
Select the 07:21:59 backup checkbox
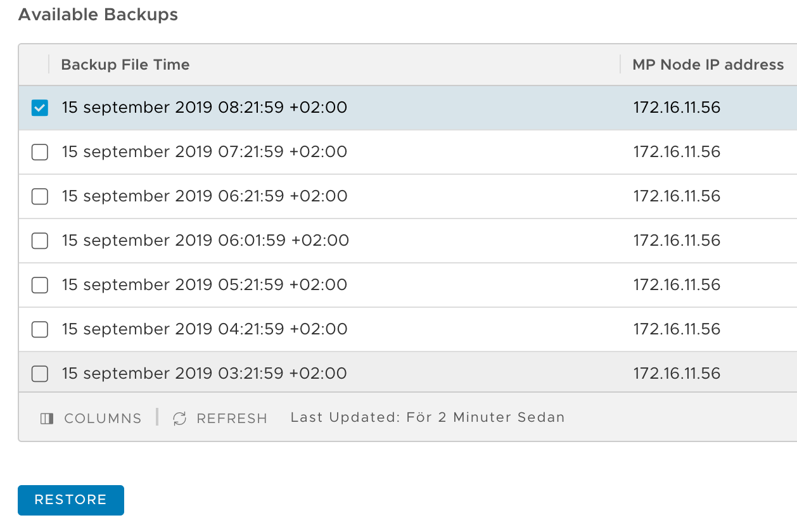coord(40,153)
